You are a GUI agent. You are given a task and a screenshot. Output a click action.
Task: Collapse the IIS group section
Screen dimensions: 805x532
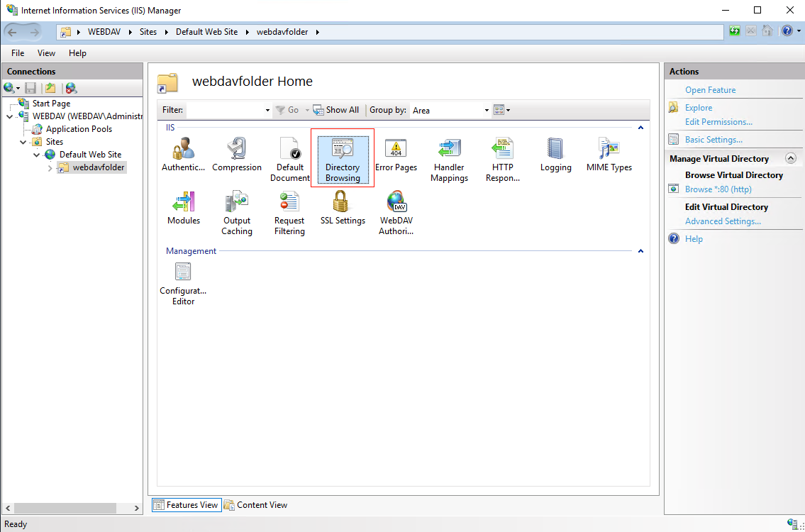(640, 128)
